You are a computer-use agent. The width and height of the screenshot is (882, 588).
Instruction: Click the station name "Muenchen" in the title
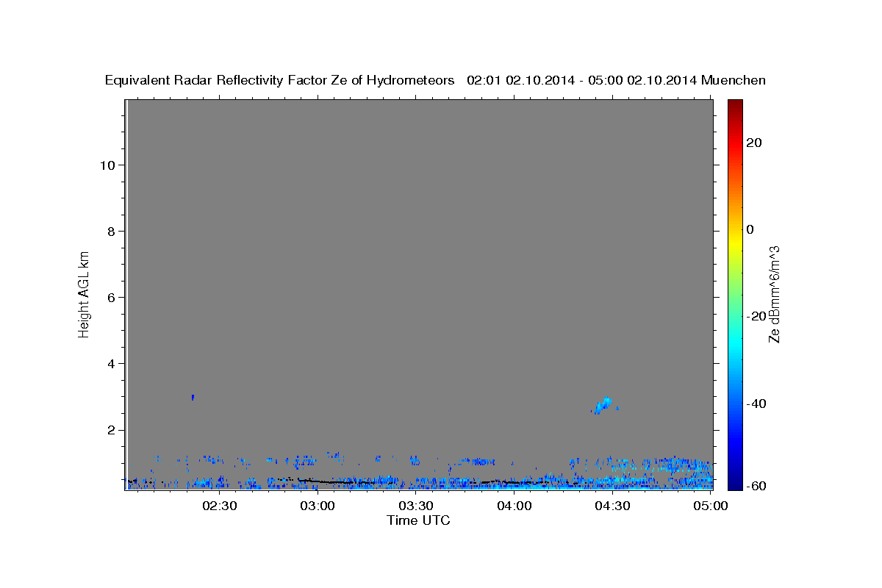click(734, 81)
